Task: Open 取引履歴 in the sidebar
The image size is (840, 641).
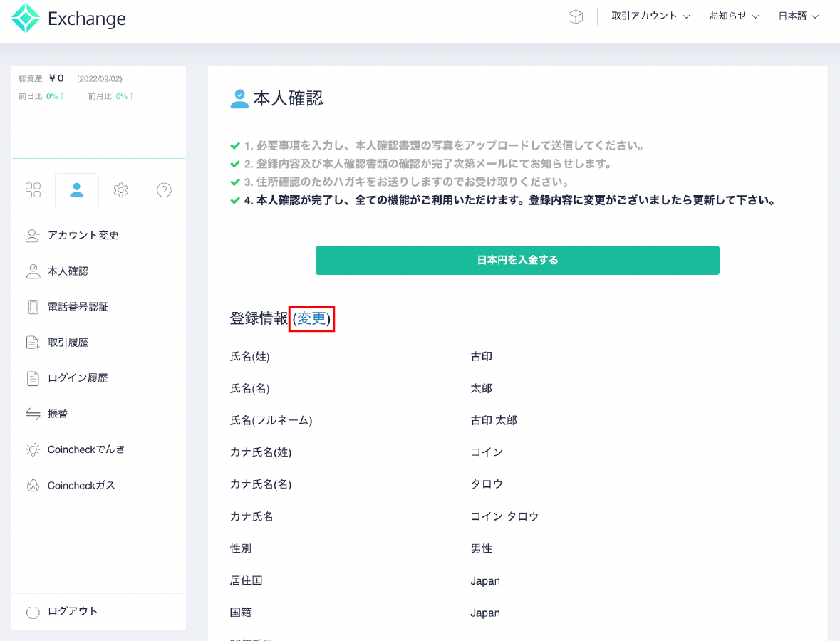Action: coord(68,343)
